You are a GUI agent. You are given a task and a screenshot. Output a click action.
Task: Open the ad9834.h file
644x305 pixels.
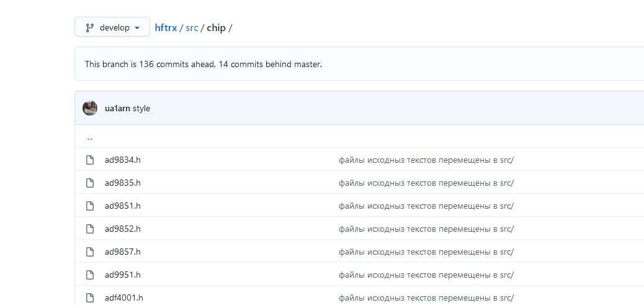(123, 160)
